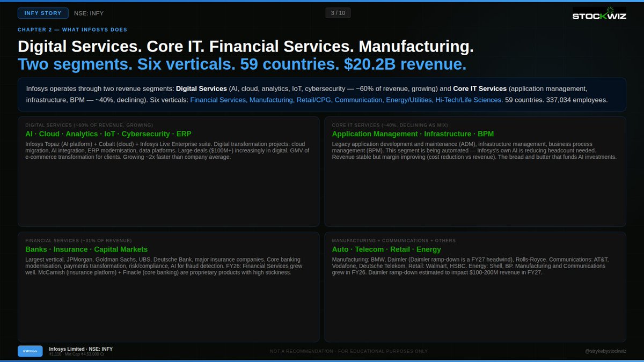
Task: Click the @strykebystockwiz handle
Action: 605,351
